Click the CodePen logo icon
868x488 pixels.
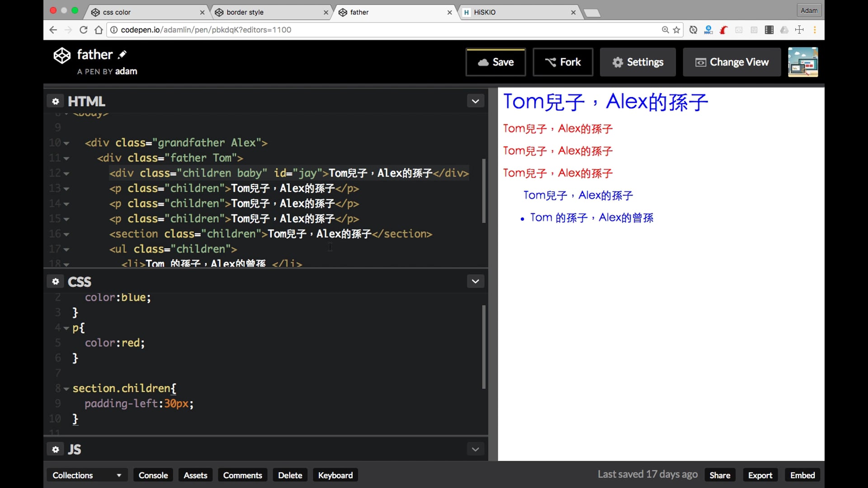click(x=62, y=56)
